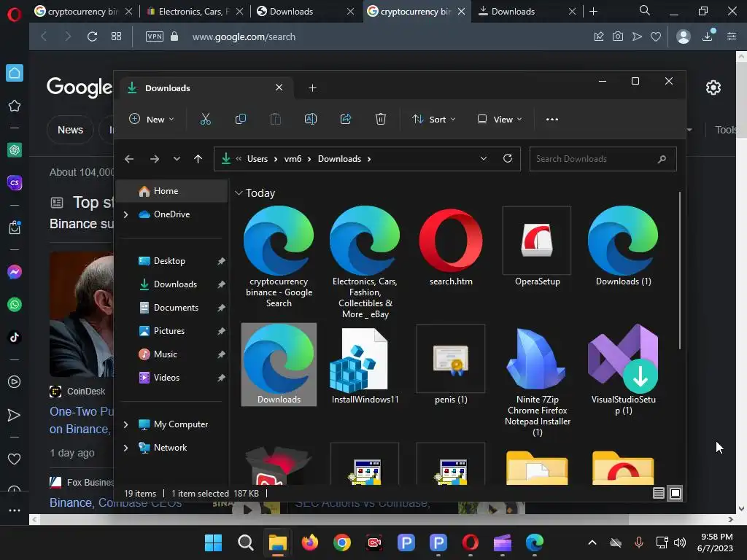This screenshot has height=560, width=747.
Task: Click the Opera address bar URL
Action: tap(244, 36)
